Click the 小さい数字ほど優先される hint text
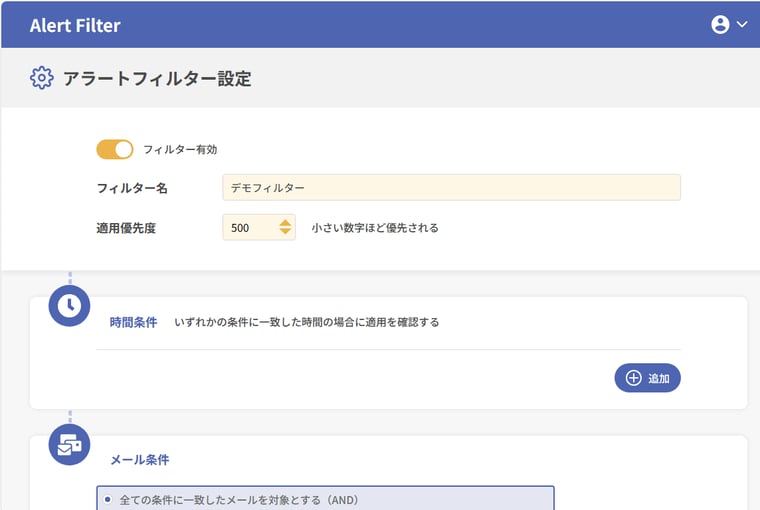 (375, 228)
